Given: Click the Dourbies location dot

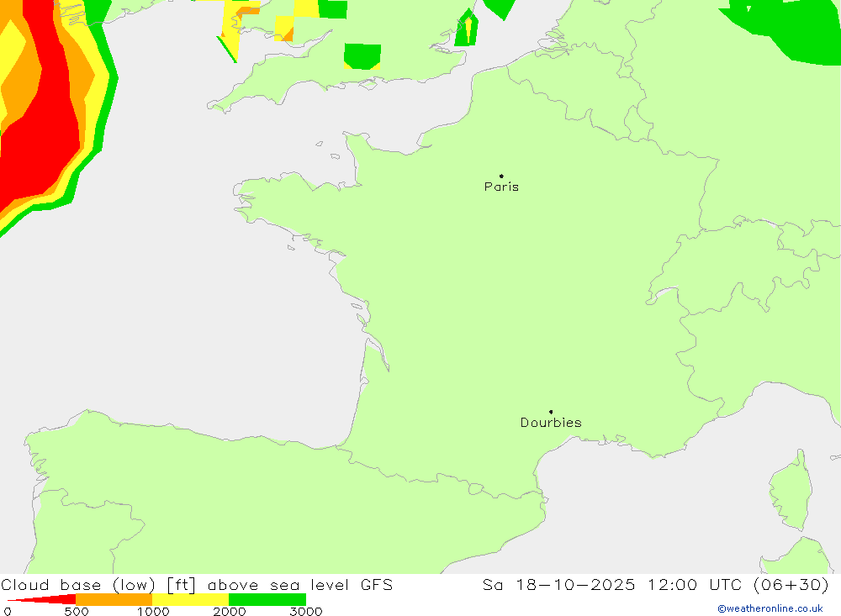Looking at the screenshot, I should point(551,412).
